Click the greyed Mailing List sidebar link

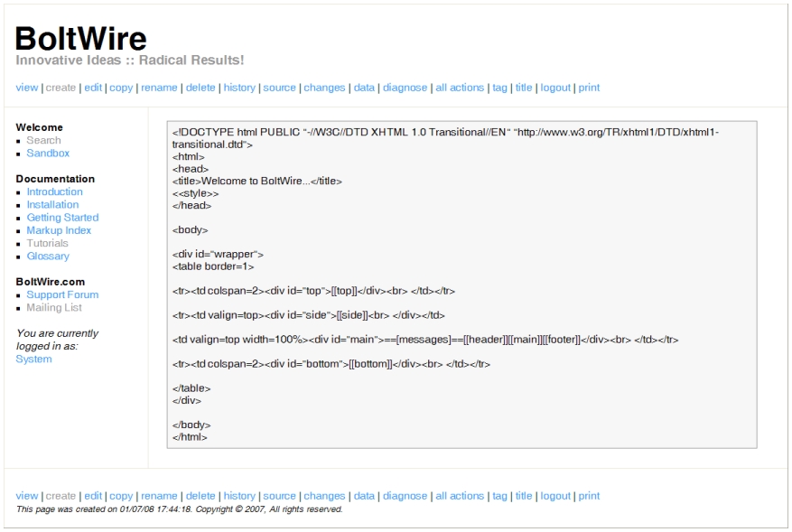pyautogui.click(x=54, y=307)
